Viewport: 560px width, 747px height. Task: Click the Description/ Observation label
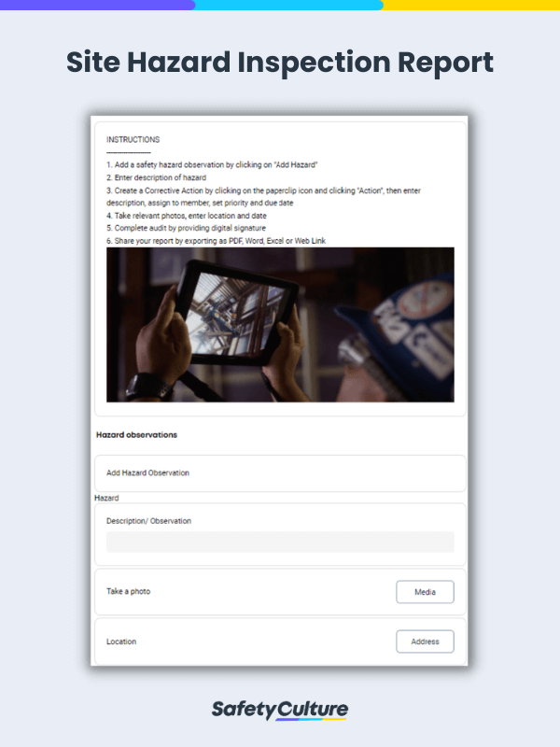click(x=149, y=521)
